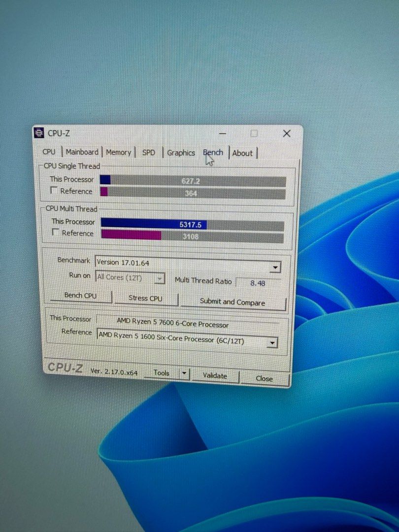The height and width of the screenshot is (532, 399).
Task: Select the SPD tab
Action: 148,153
